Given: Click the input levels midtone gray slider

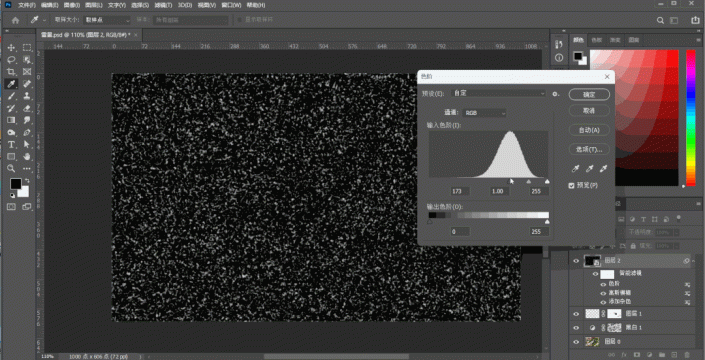Looking at the screenshot, I should [x=529, y=182].
